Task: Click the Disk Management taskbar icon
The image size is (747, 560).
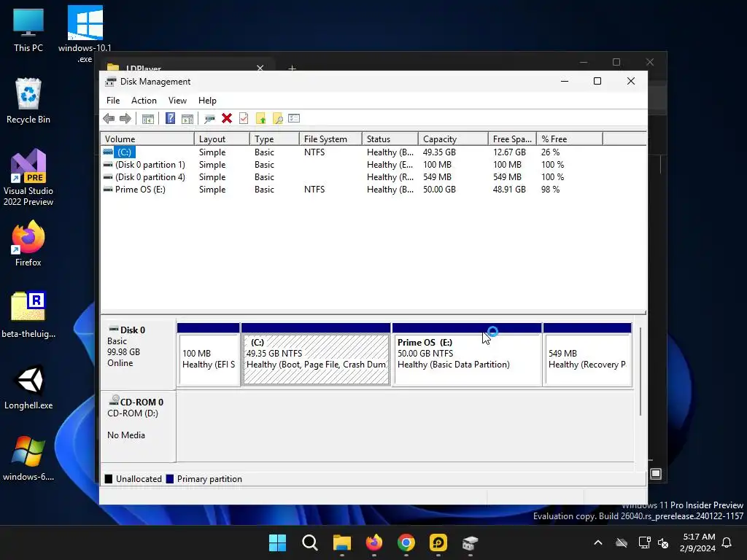Action: click(471, 542)
